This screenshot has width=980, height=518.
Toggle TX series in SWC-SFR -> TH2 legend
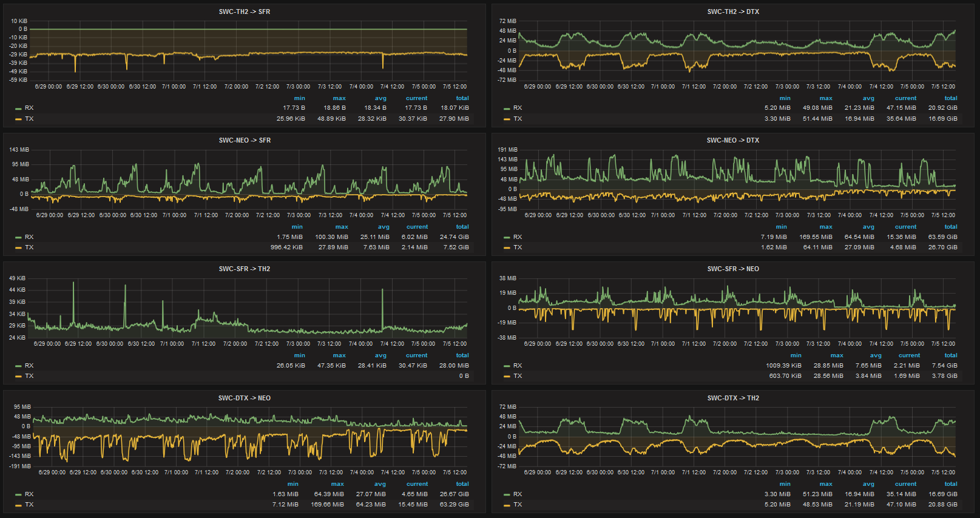(29, 376)
